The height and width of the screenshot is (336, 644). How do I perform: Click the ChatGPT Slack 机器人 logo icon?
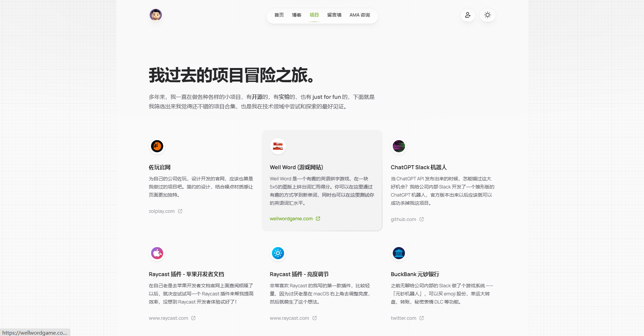click(x=399, y=146)
